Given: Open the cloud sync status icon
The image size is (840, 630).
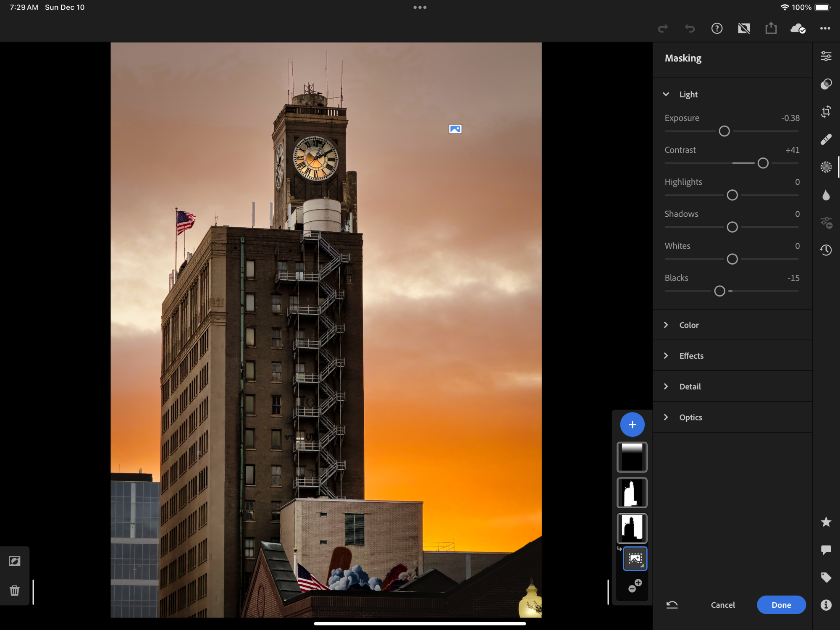Looking at the screenshot, I should [797, 29].
